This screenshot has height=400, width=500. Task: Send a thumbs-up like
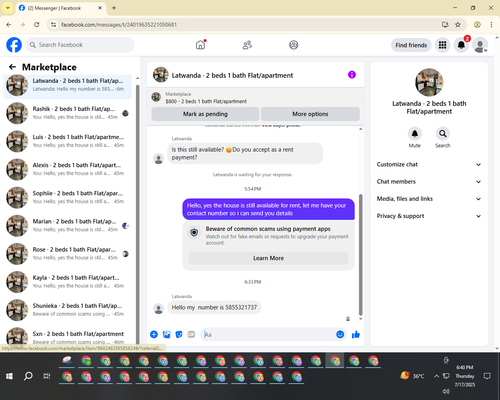[356, 334]
